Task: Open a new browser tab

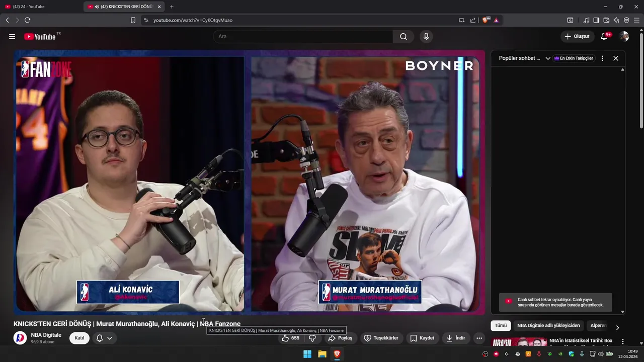Action: (172, 7)
